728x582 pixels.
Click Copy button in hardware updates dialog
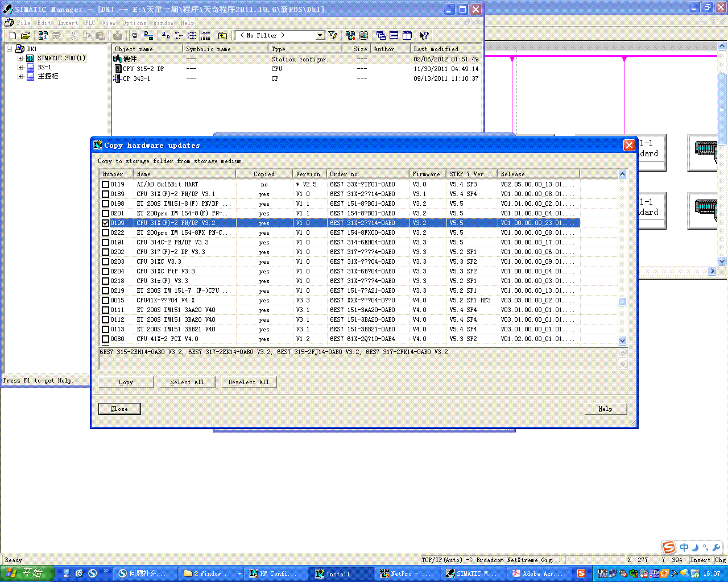coord(126,382)
